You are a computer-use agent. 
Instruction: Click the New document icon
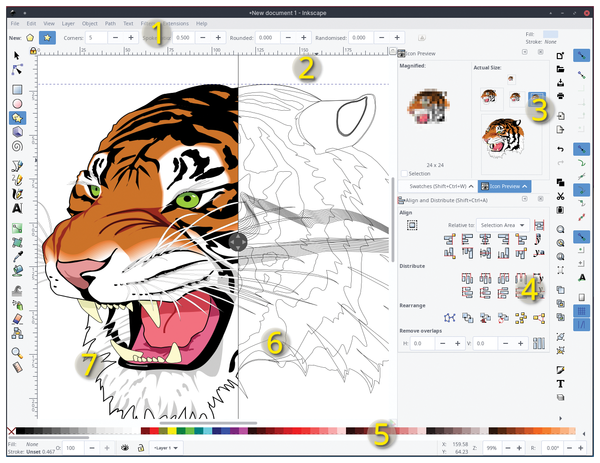[x=561, y=56]
